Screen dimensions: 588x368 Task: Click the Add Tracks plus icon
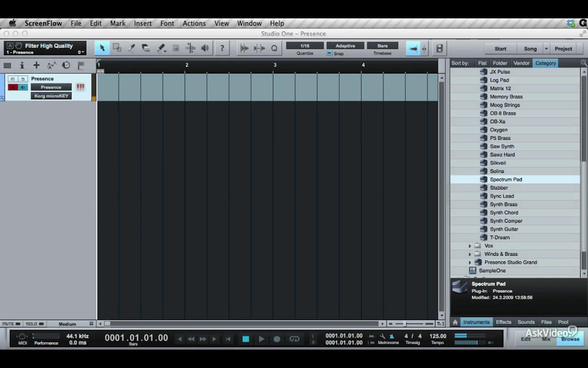click(x=36, y=65)
